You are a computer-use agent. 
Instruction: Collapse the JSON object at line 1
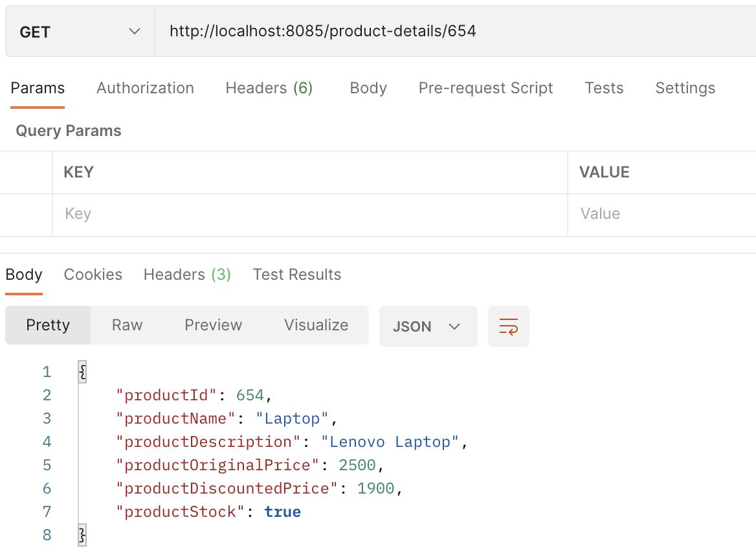click(x=82, y=371)
